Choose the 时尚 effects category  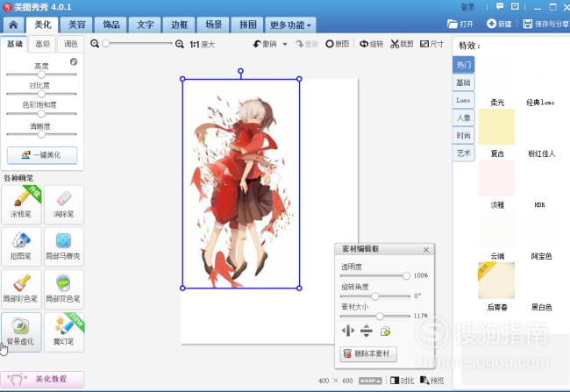[464, 135]
